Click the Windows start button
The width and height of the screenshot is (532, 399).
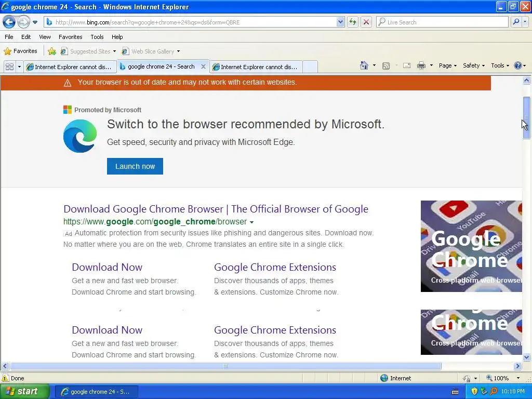pyautogui.click(x=25, y=392)
